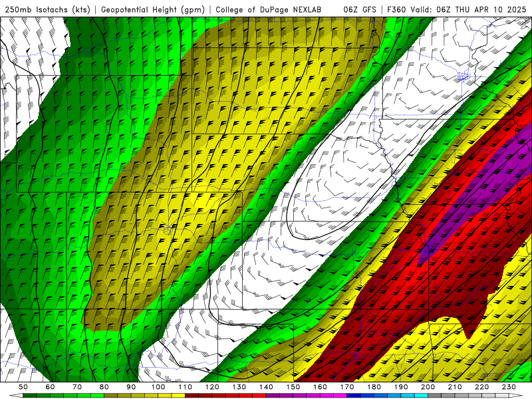Viewport: 532px width, 399px height.
Task: Click the bright yellow swatch left of '110'
Action: click(178, 396)
